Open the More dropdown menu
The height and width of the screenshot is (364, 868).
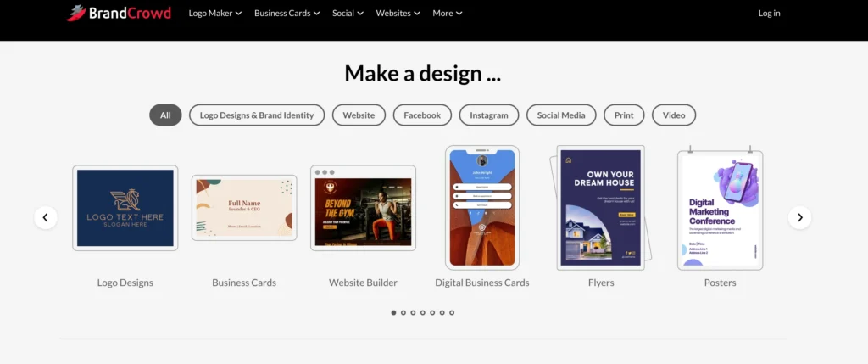pos(448,14)
